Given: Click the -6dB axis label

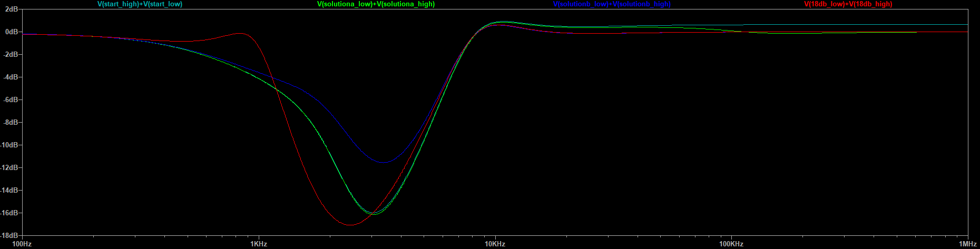Looking at the screenshot, I should (x=10, y=100).
